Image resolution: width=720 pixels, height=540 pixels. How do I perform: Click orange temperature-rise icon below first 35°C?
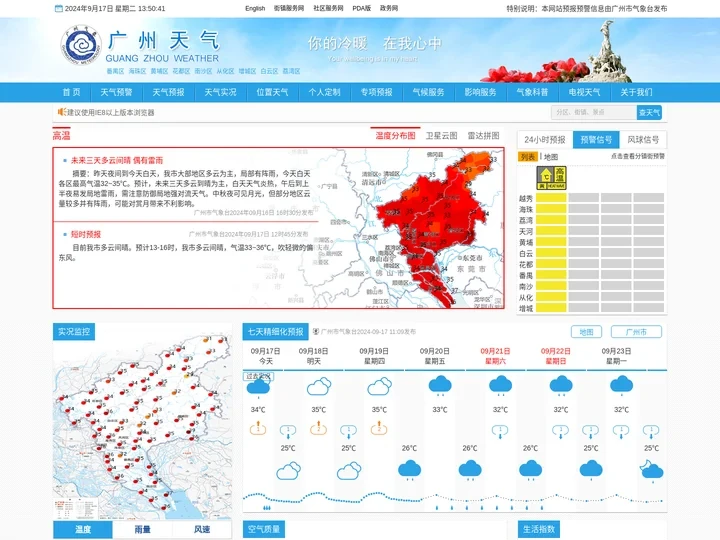tap(319, 428)
